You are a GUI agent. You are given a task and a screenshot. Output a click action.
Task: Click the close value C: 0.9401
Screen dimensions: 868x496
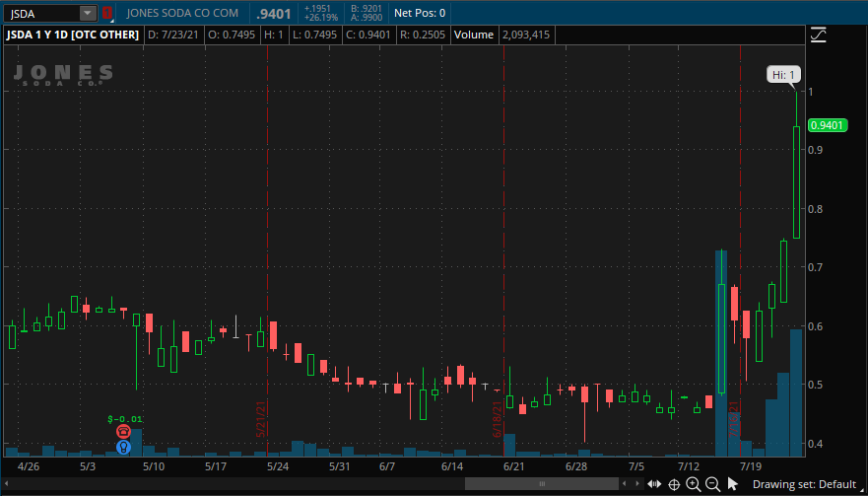click(x=368, y=35)
